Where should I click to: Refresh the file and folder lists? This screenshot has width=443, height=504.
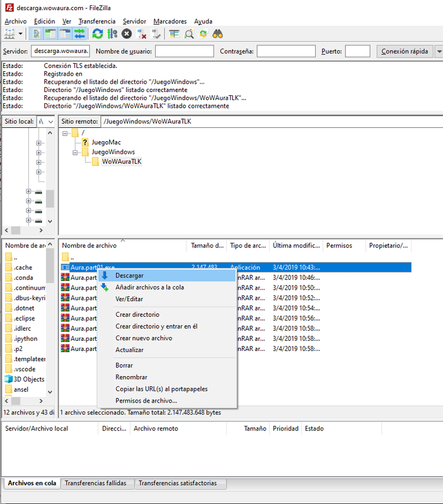(98, 34)
